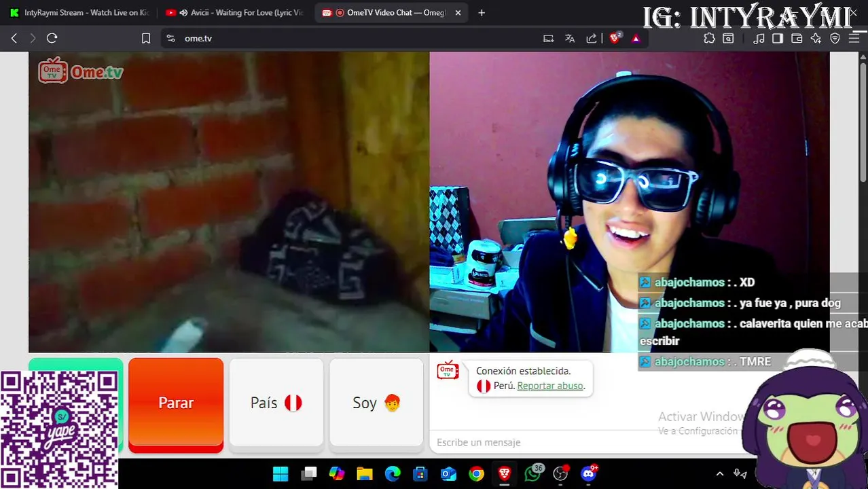This screenshot has width=868, height=489.
Task: Click the OmeTV icon in chat message
Action: point(448,371)
